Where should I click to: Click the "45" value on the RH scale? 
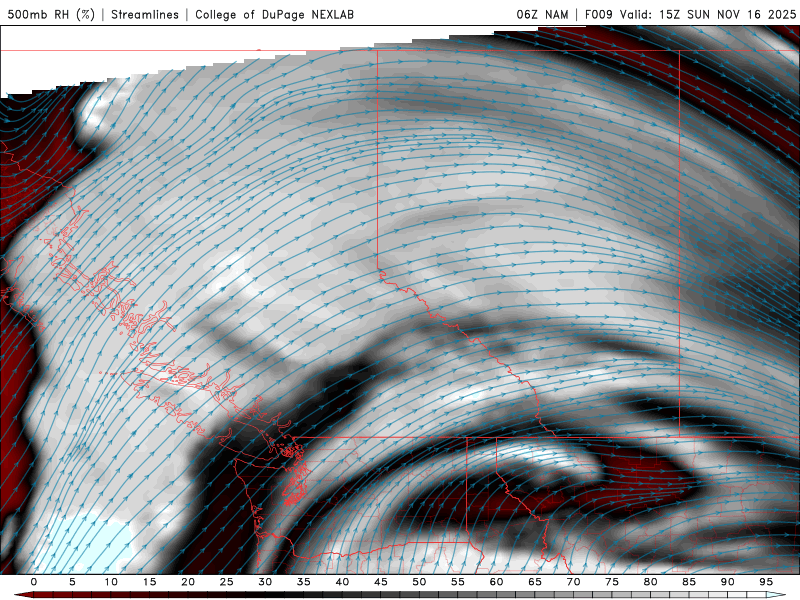pos(381,582)
